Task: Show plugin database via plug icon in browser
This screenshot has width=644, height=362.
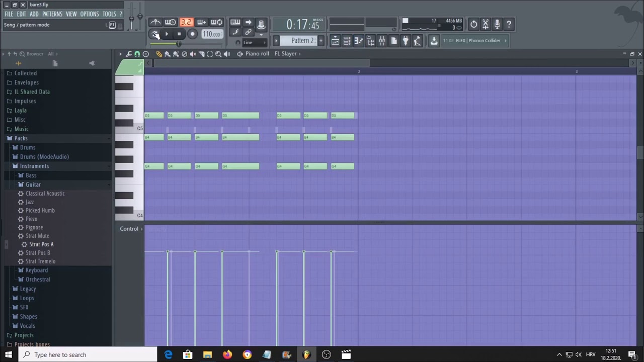Action: coord(92,63)
